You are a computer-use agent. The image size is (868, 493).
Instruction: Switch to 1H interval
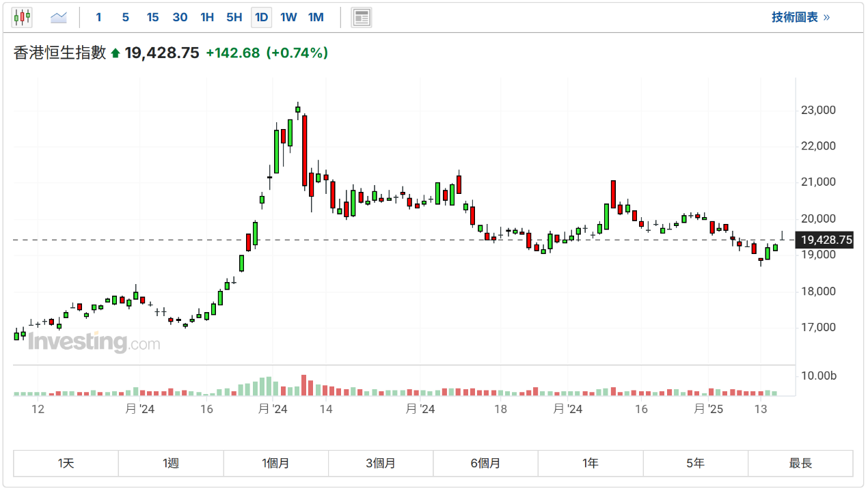click(207, 17)
